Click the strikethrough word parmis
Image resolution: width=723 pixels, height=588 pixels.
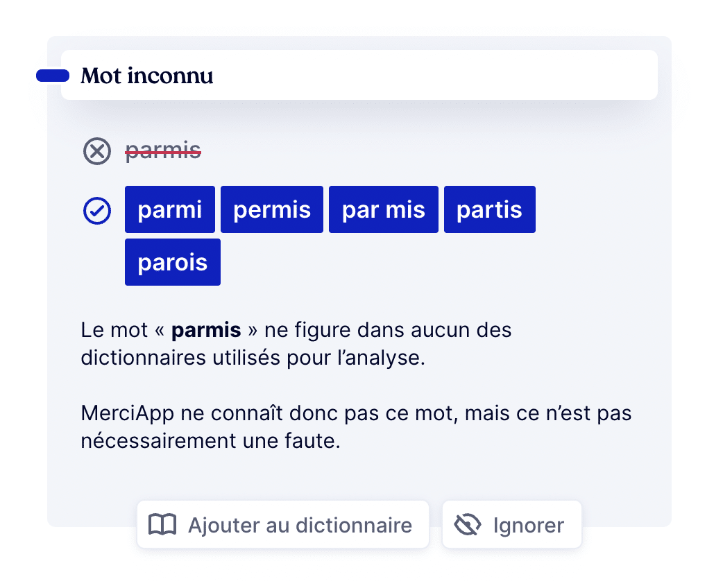163,151
